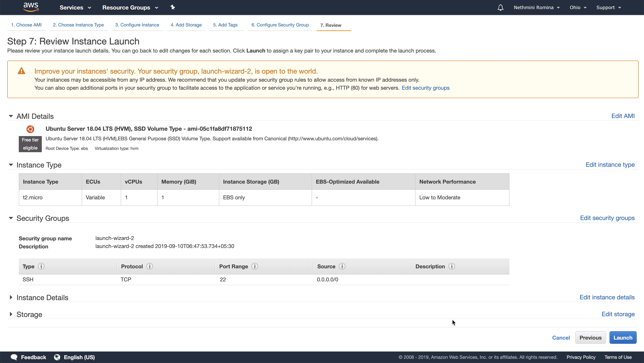The width and height of the screenshot is (644, 363).
Task: Go to step 1 Choose AMI tab
Action: coord(26,25)
